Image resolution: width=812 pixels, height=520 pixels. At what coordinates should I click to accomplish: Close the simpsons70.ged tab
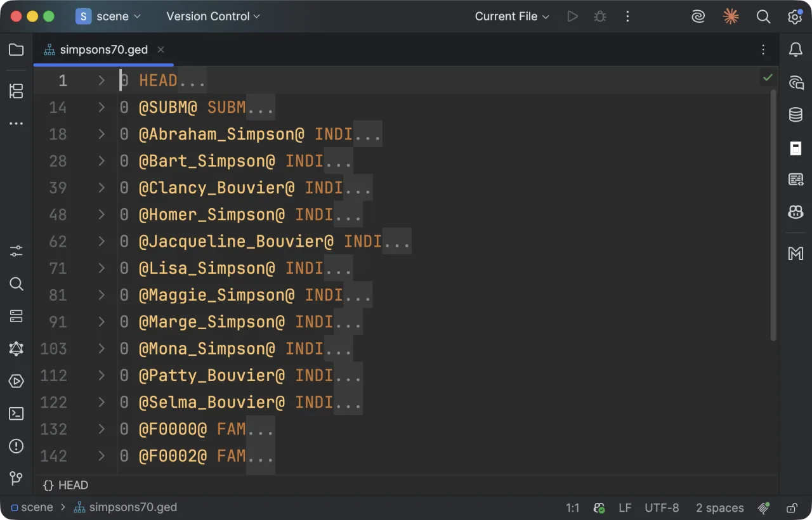point(161,49)
